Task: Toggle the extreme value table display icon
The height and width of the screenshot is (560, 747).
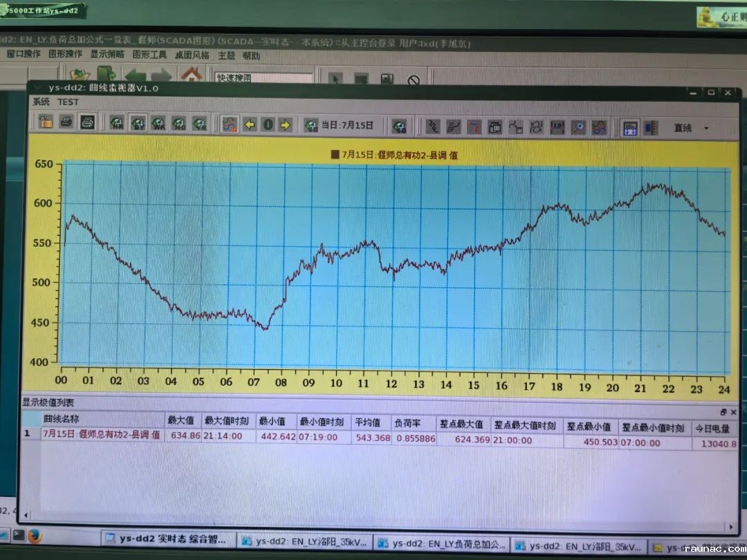Action: pos(629,128)
